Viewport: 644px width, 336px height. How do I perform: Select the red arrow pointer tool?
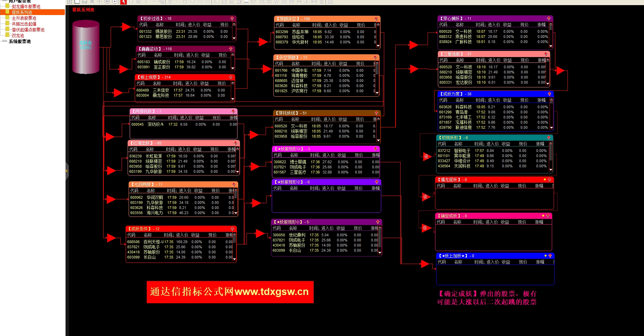coord(124,2)
